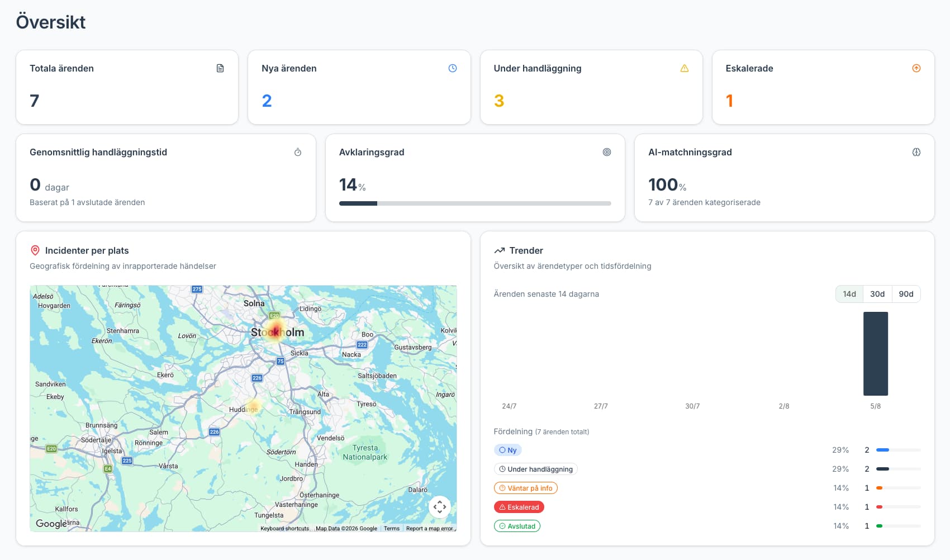950x560 pixels.
Task: Click the Solna label on the map
Action: (x=254, y=303)
